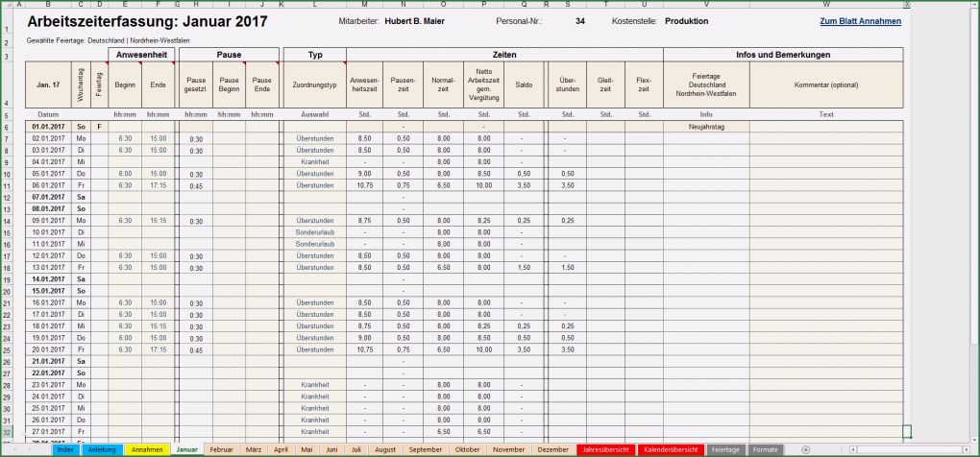Screen dimensions: 980x457
Task: Select column header W
Action: click(826, 4)
